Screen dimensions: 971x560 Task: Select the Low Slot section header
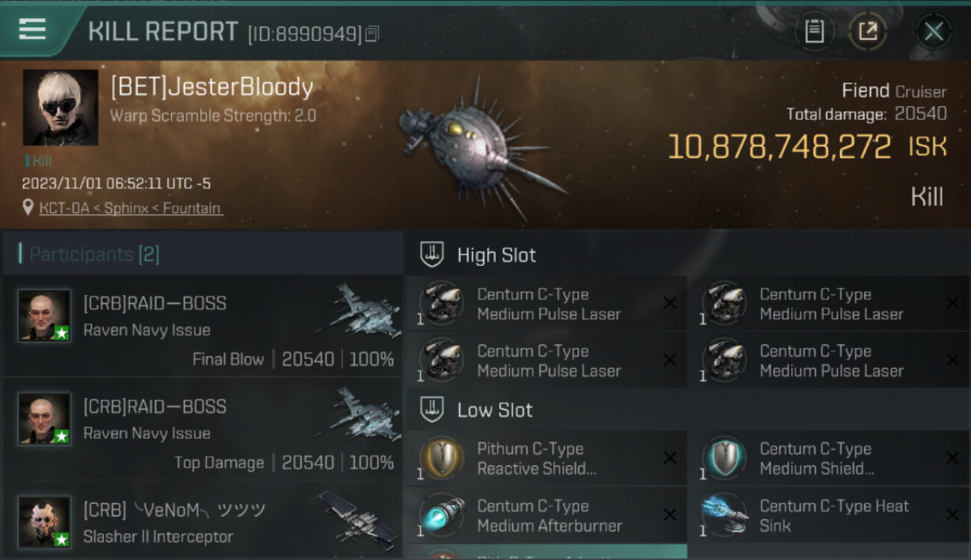pyautogui.click(x=494, y=410)
